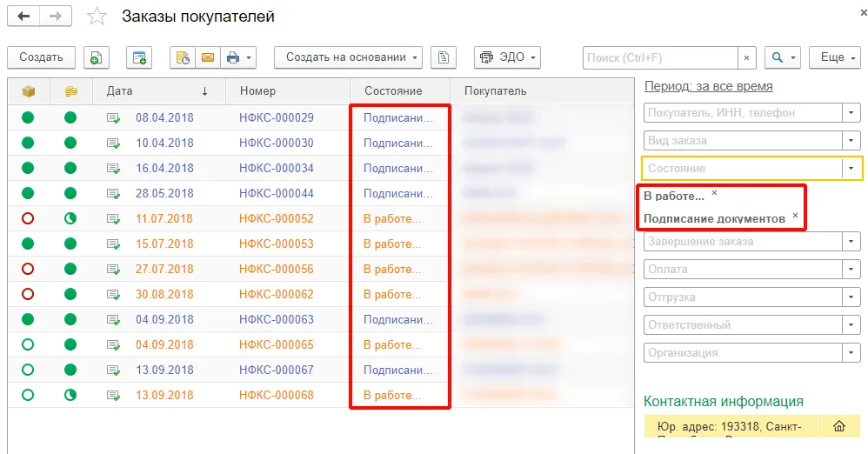Select order row НФКС-000052
The height and width of the screenshot is (454, 868).
(x=276, y=218)
